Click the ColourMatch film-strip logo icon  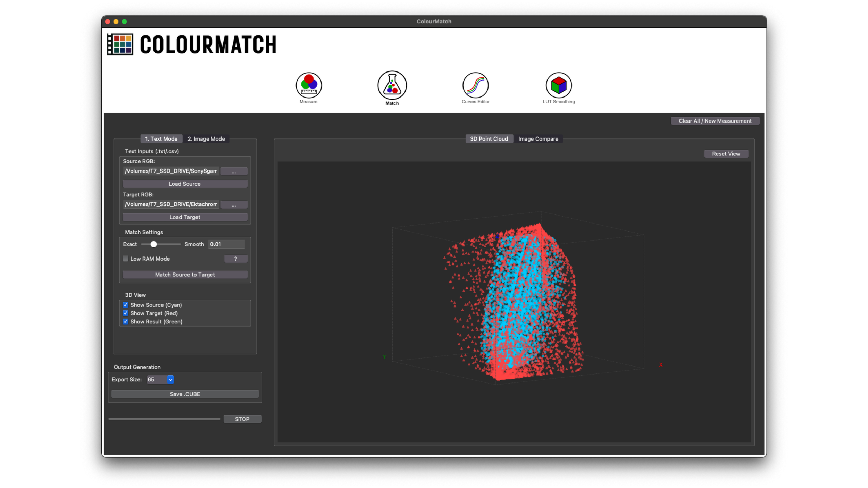120,44
